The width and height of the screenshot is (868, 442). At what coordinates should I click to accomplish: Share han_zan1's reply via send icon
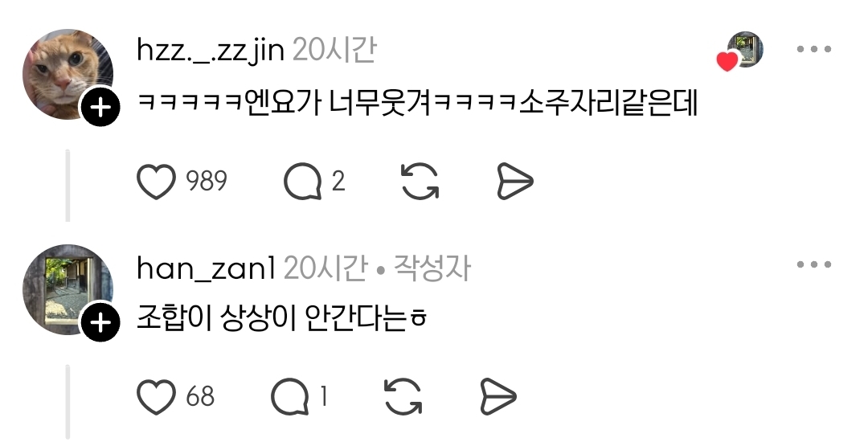[498, 396]
